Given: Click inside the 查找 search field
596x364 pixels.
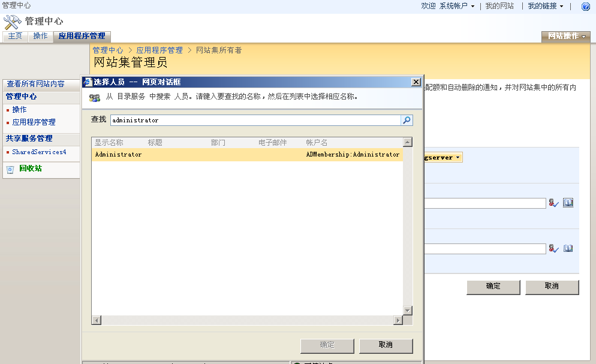Looking at the screenshot, I should pos(255,120).
